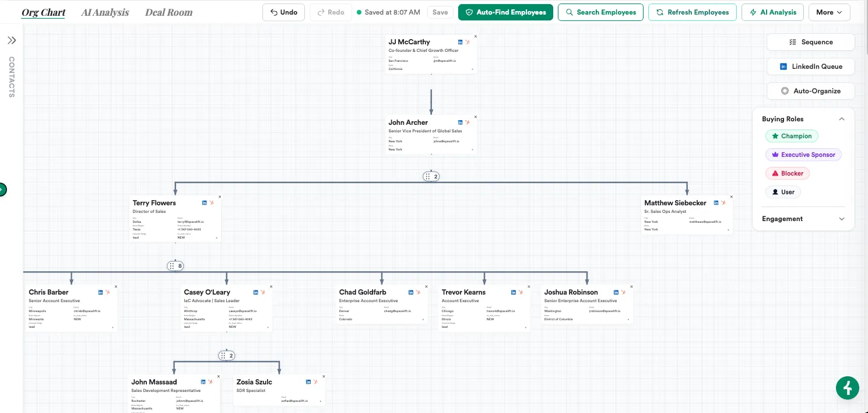
Task: Collapse John Archer's 2 direct reports
Action: coord(431,177)
